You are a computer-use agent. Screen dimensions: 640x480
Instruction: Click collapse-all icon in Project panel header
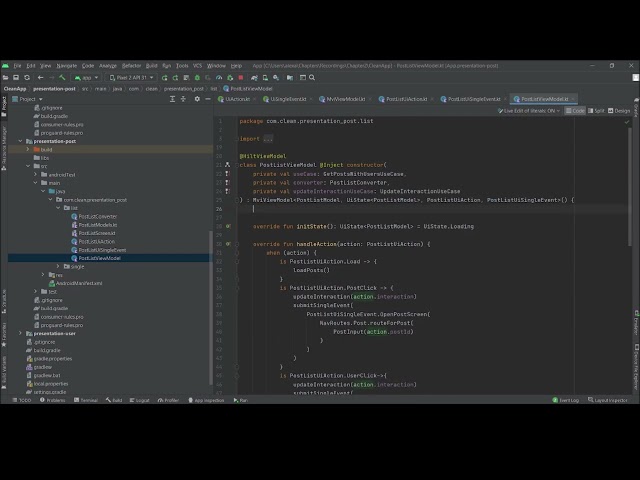[183, 99]
